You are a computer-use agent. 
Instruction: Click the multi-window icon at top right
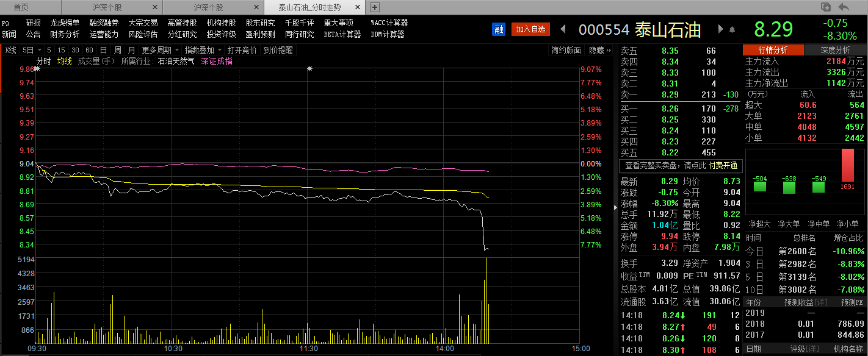[826, 7]
